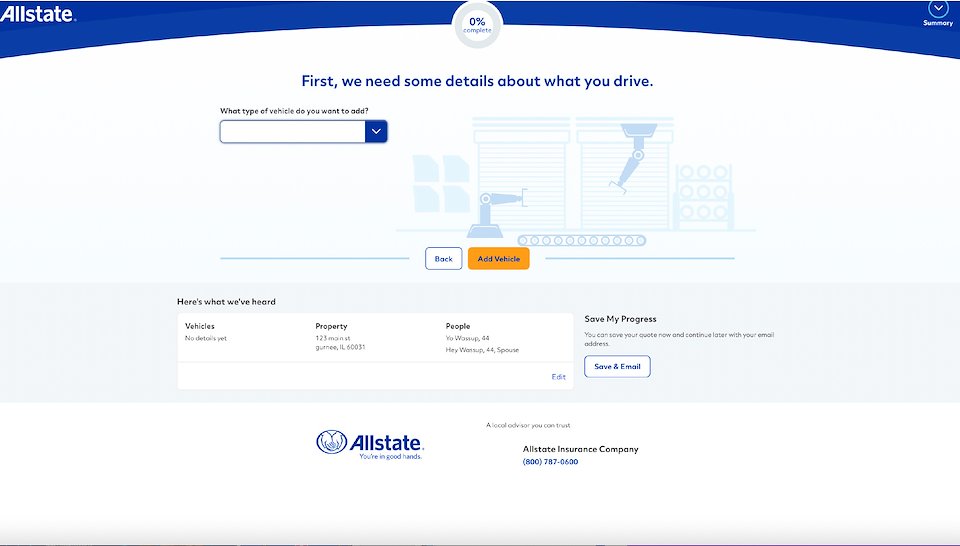
Task: Click the Summary label at top right
Action: [x=937, y=23]
